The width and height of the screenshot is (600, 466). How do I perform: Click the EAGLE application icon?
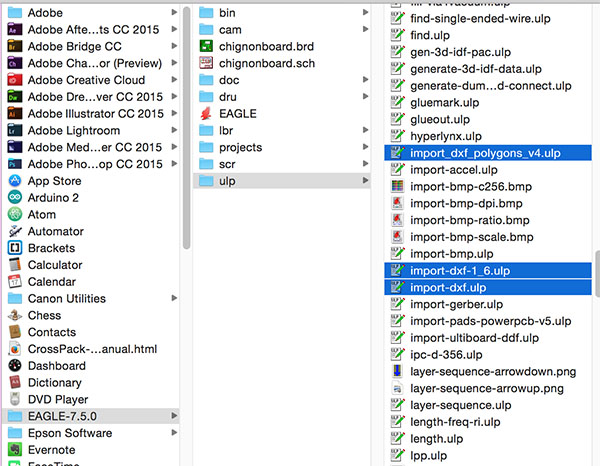tap(206, 114)
